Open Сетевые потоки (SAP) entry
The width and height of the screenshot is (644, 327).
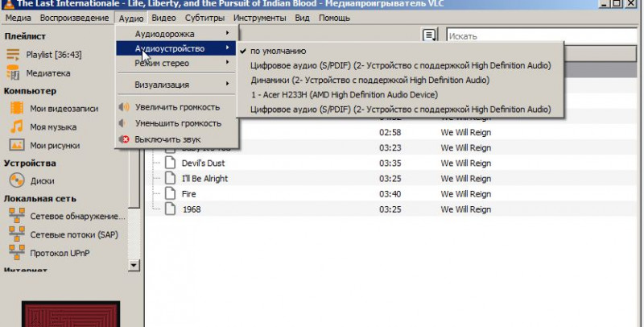pos(74,234)
